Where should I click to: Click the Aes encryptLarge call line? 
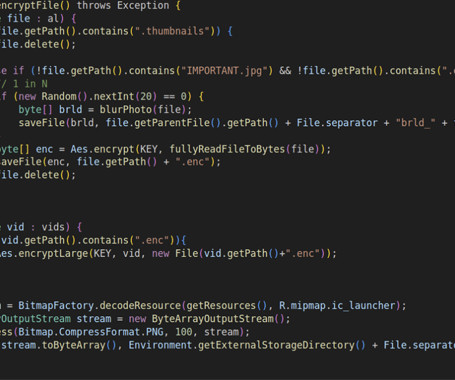(168, 253)
